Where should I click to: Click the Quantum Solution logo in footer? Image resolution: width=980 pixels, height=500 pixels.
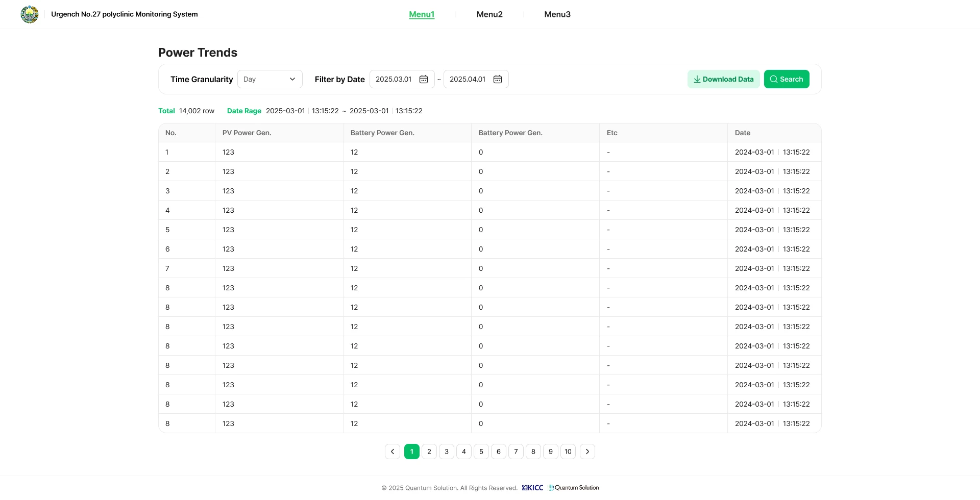573,488
